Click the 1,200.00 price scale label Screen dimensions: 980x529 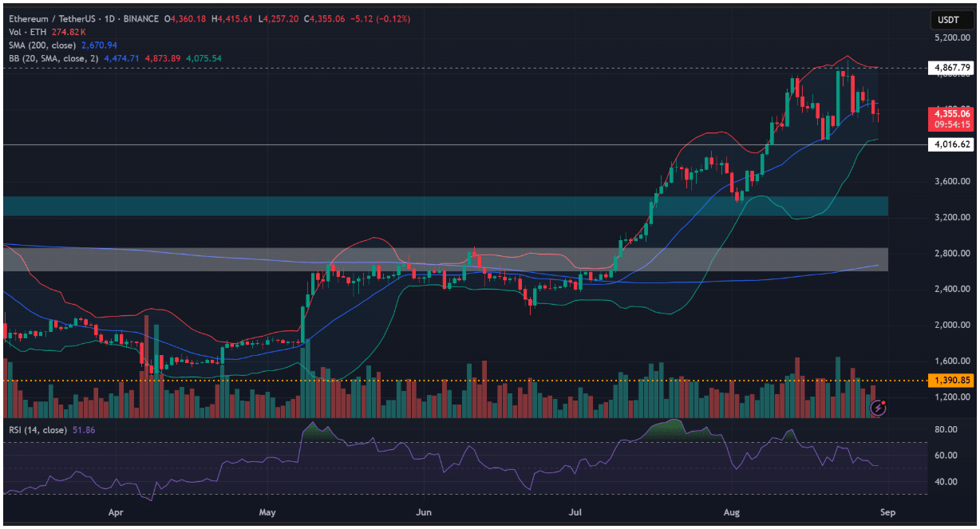pos(950,397)
